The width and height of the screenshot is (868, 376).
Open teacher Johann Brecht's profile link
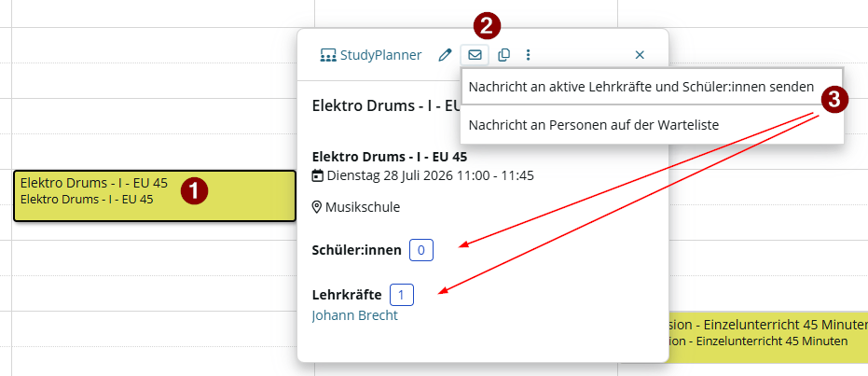tap(355, 315)
